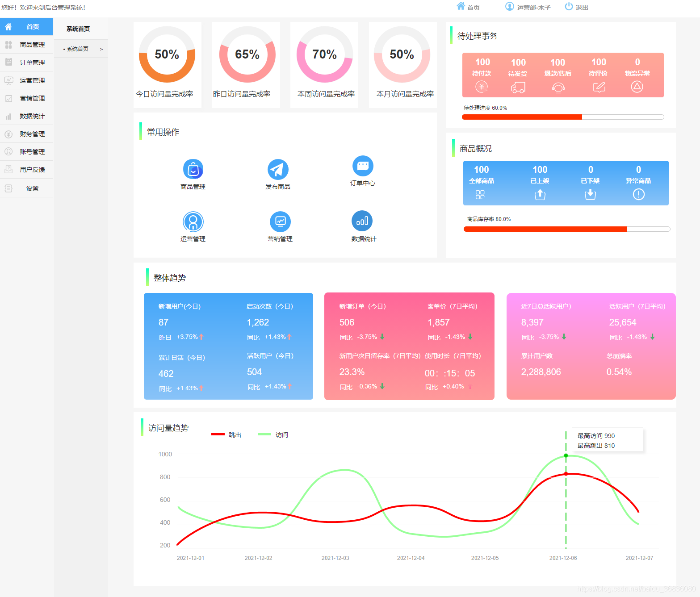The width and height of the screenshot is (700, 597).
Task: Open the 待评价 edit pencil icon
Action: tap(599, 87)
